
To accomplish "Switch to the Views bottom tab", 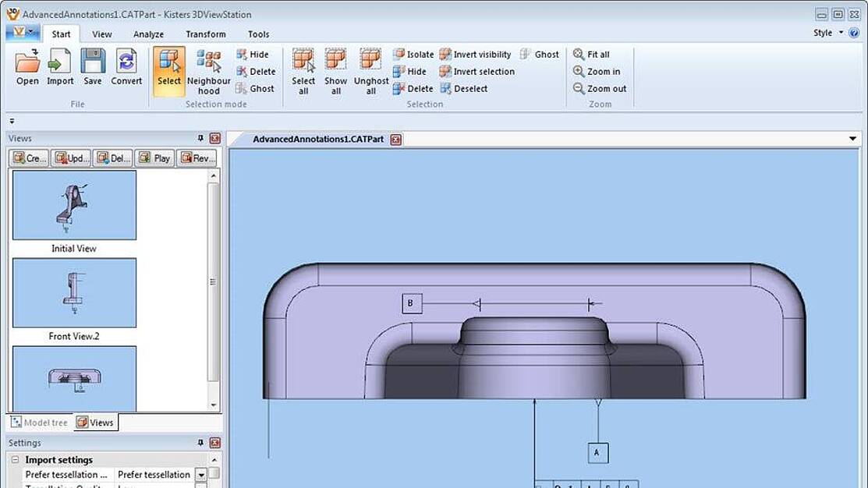I will click(96, 423).
